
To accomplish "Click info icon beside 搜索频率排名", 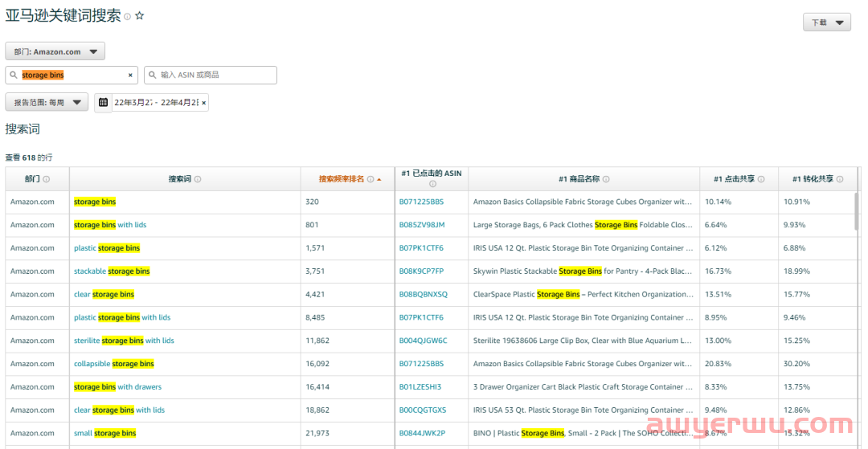I will click(371, 179).
